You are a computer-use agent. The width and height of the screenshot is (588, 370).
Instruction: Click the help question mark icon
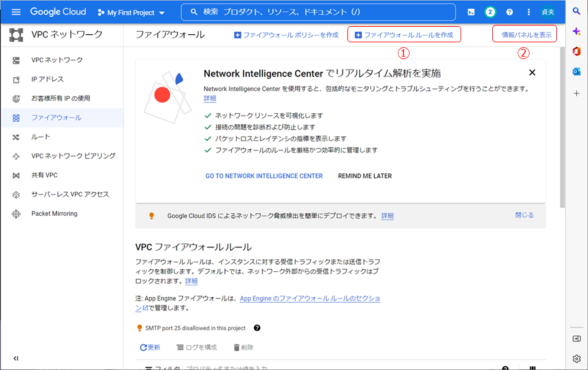510,12
